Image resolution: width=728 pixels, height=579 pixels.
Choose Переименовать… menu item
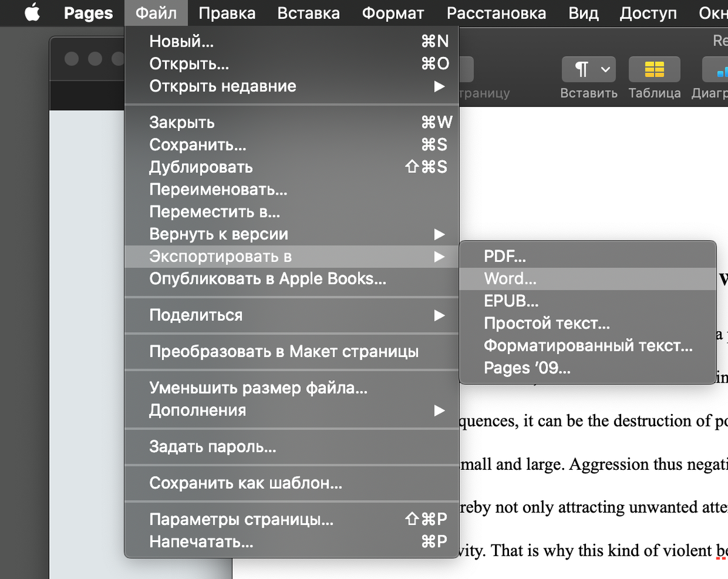pyautogui.click(x=291, y=190)
